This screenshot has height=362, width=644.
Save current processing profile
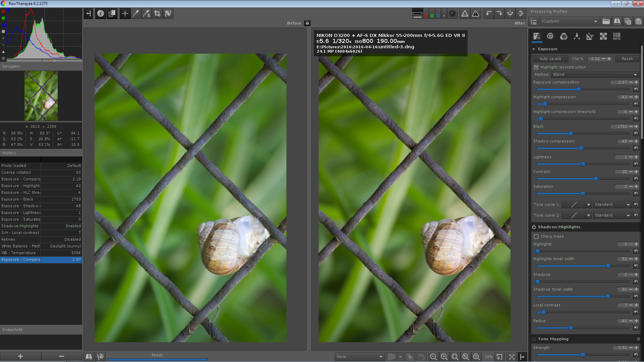click(617, 21)
